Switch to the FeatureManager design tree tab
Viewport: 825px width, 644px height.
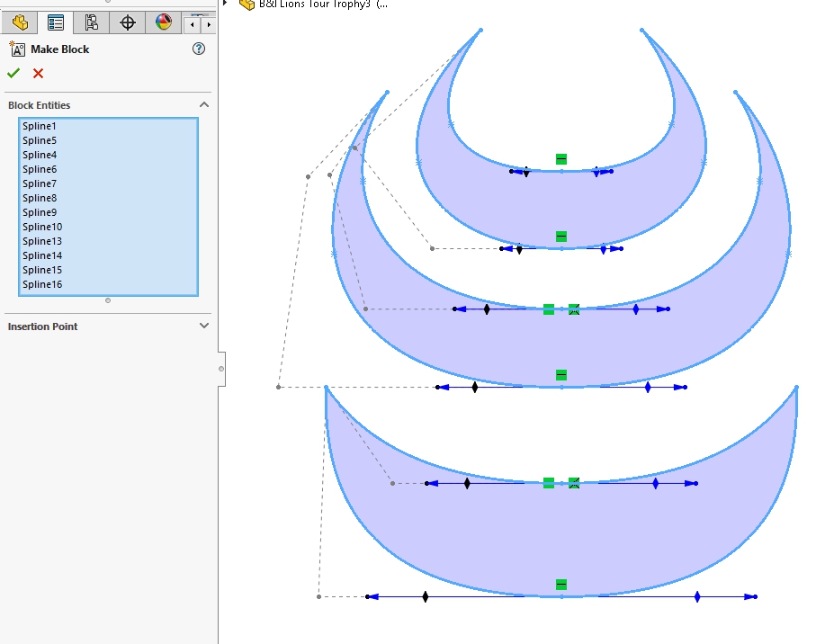point(20,22)
